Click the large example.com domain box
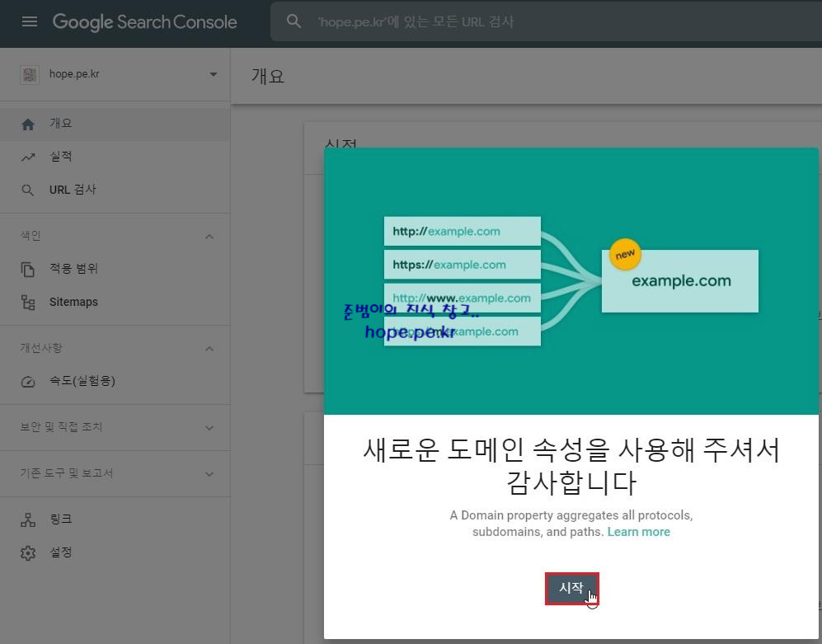Screen dimensions: 822x644 [680, 281]
